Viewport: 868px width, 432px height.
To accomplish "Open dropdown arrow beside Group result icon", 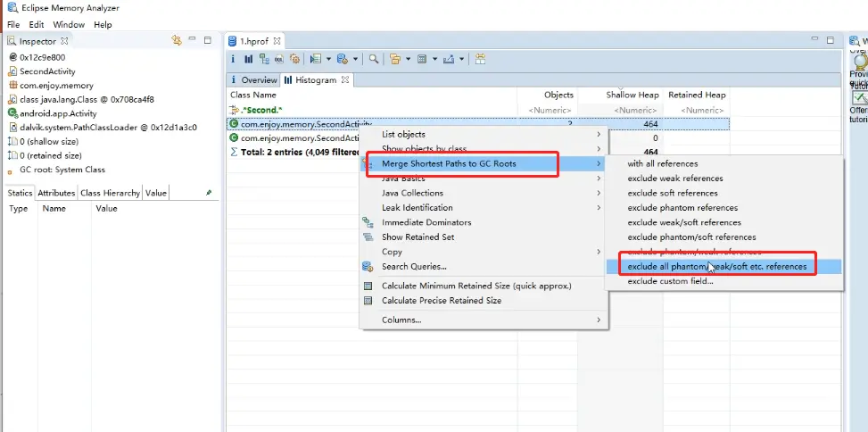I will pos(408,59).
